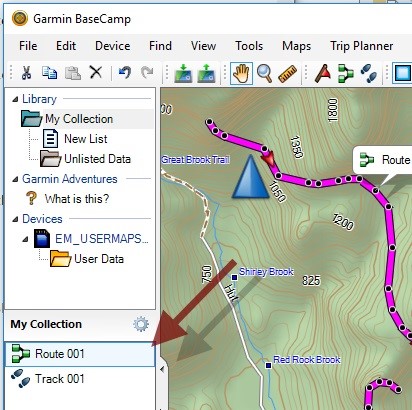Click the Garmin BaseCamp app logo
412x410 pixels.
pyautogui.click(x=20, y=18)
